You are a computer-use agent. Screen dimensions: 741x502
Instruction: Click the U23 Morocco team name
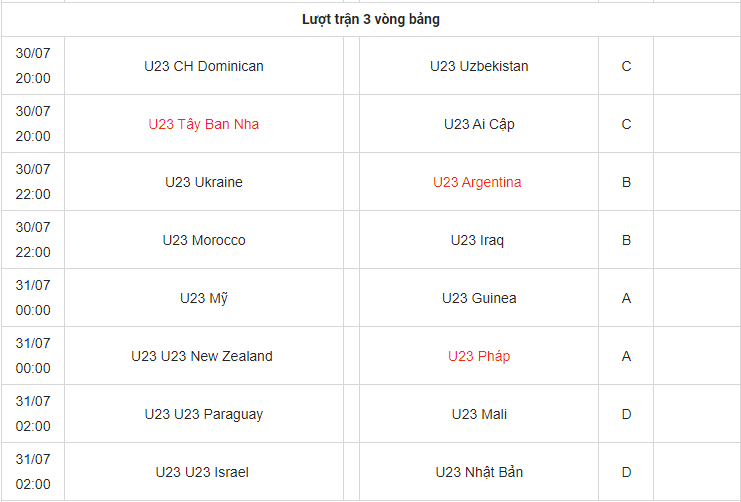[204, 240]
